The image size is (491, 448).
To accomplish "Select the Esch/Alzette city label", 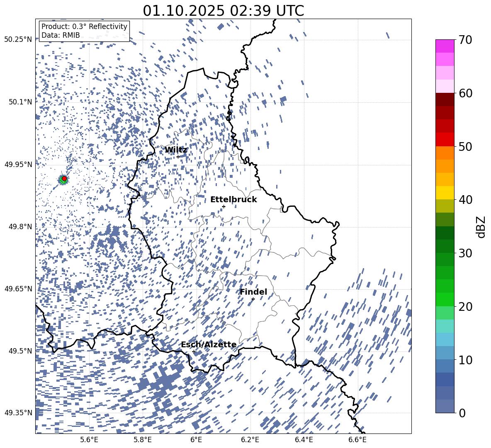I will click(x=209, y=345).
